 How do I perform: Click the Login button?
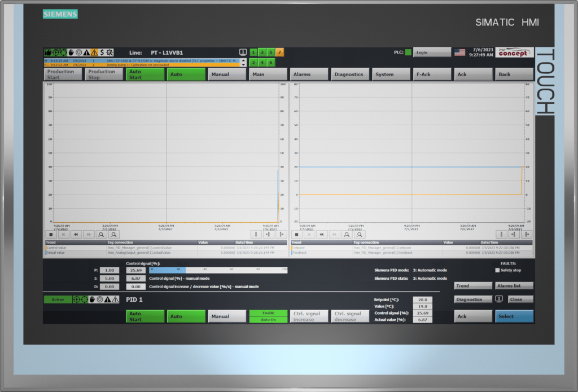click(x=432, y=52)
